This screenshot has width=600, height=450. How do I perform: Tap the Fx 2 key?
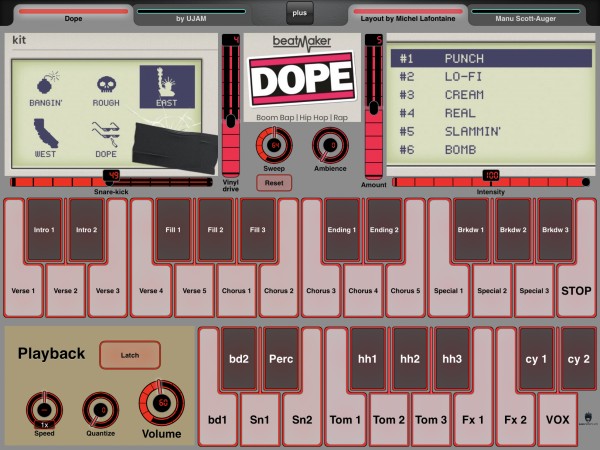tap(515, 420)
